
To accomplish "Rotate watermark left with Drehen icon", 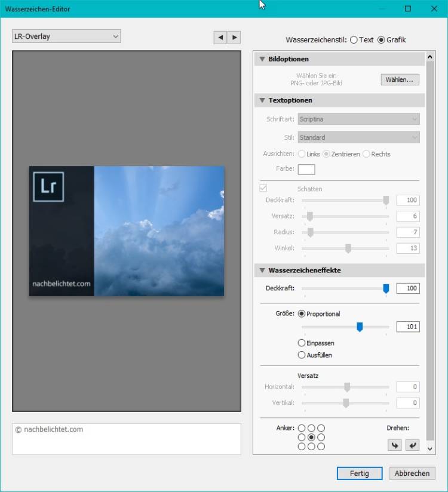I will click(394, 445).
